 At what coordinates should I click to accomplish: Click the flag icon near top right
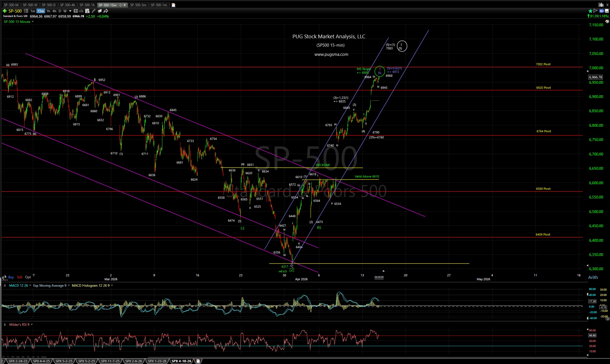click(x=596, y=11)
